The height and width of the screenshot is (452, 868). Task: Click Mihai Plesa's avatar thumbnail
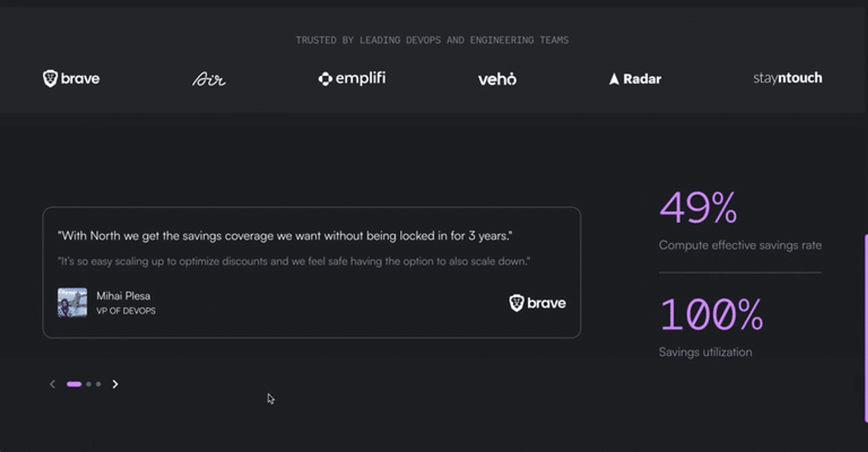pyautogui.click(x=72, y=302)
